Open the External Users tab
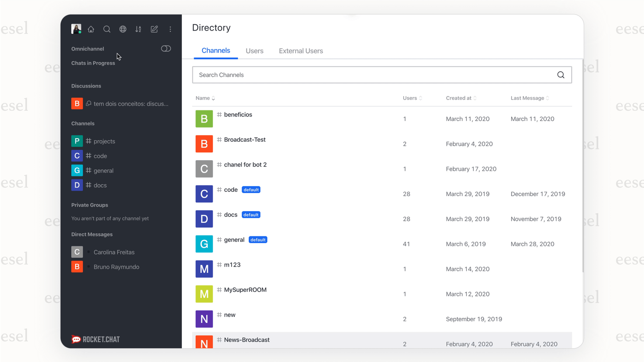This screenshot has height=362, width=644. 301,51
